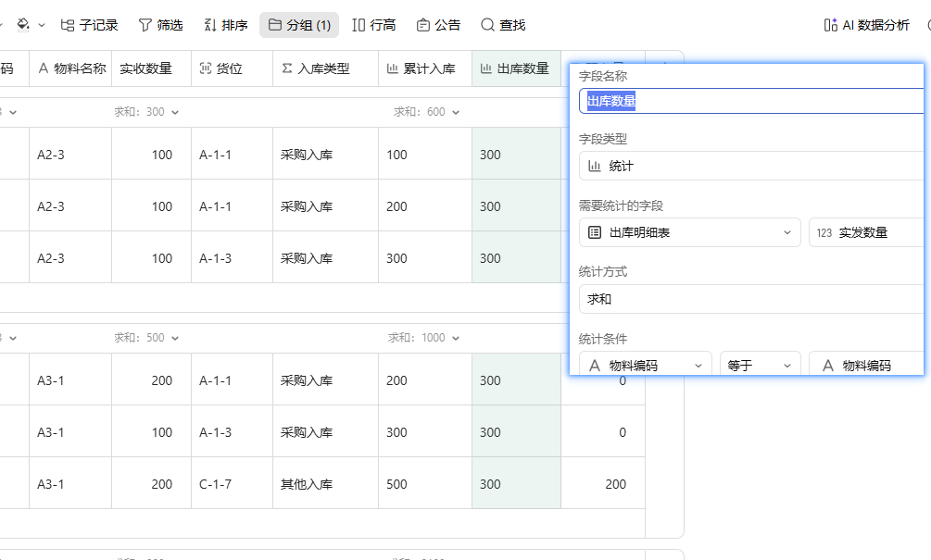Select the 累计入库 column header

point(425,68)
